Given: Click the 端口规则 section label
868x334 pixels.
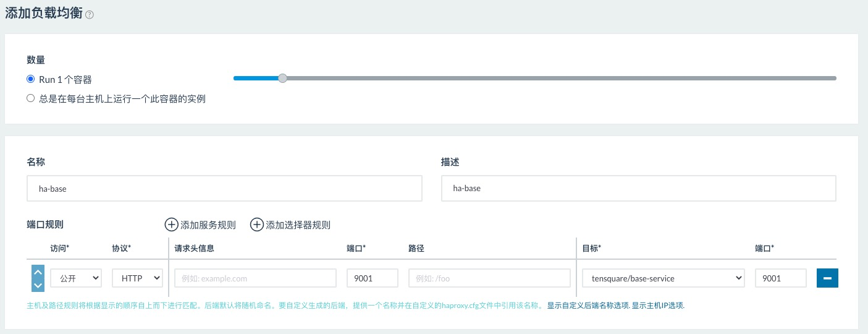Looking at the screenshot, I should coord(45,225).
